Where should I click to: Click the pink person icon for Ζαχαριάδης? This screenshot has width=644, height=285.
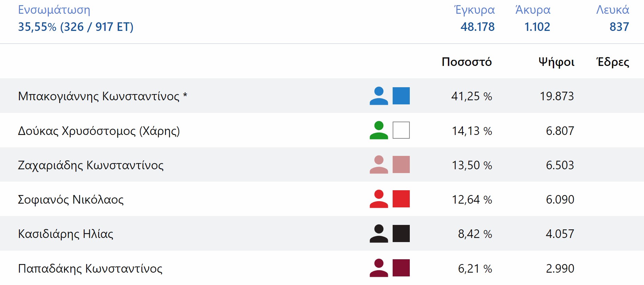pos(379,164)
